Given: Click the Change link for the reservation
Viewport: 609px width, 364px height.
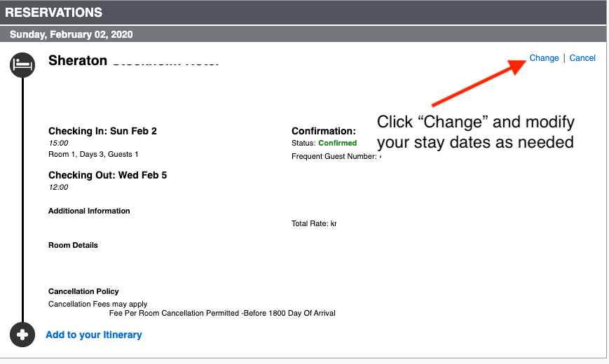Looking at the screenshot, I should tap(544, 58).
